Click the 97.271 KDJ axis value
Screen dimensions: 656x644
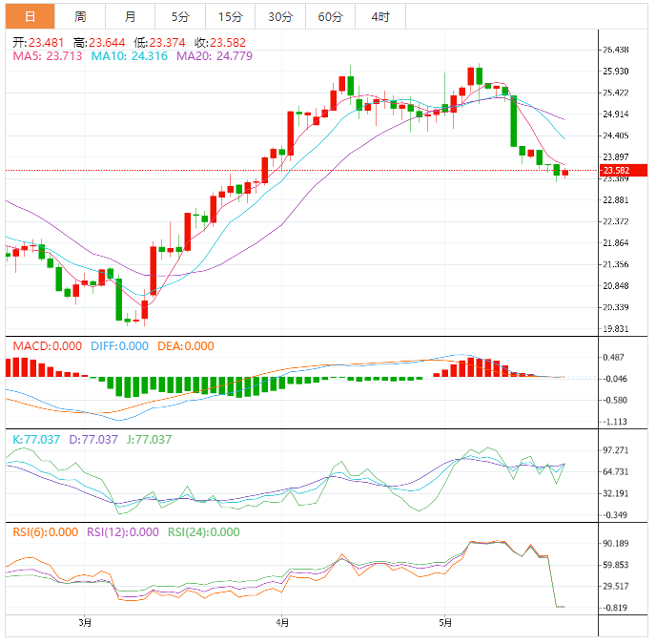pyautogui.click(x=615, y=450)
